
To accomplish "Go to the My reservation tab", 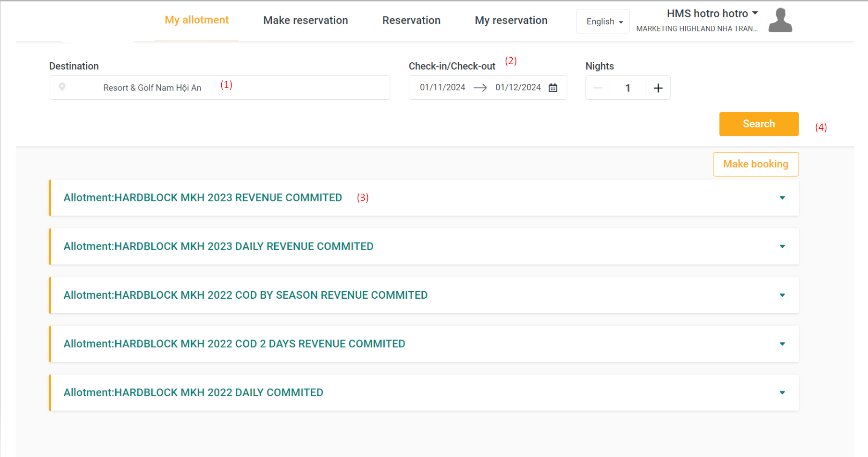I will tap(511, 21).
